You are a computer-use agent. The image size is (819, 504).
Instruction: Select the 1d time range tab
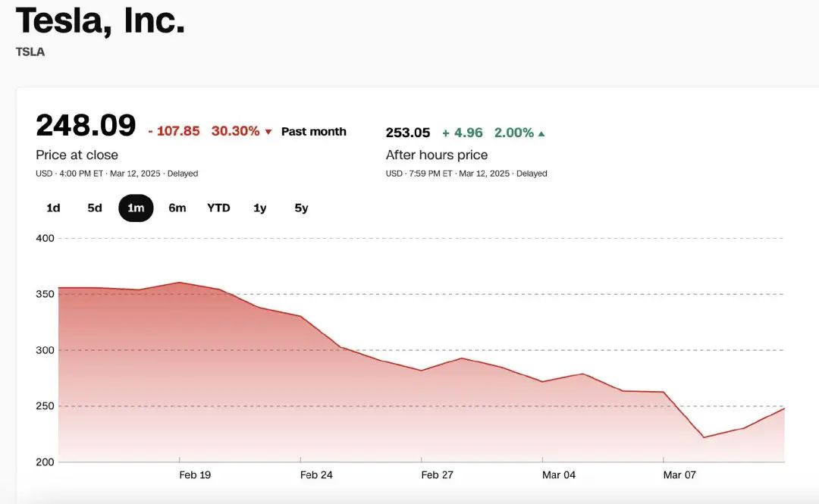point(53,208)
